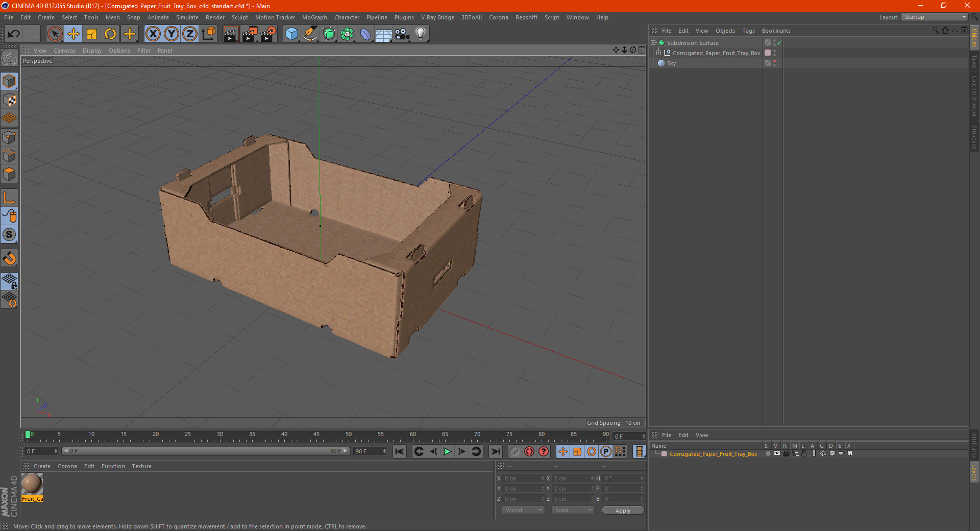Image resolution: width=980 pixels, height=531 pixels.
Task: Open the array modeling objects icon
Action: coord(347,34)
